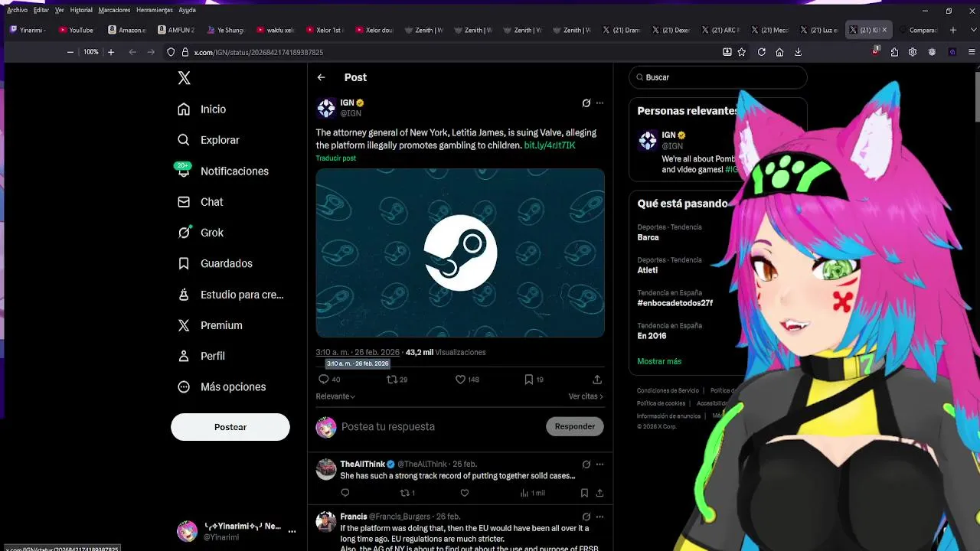
Task: Click the Buscar search field
Action: (718, 77)
